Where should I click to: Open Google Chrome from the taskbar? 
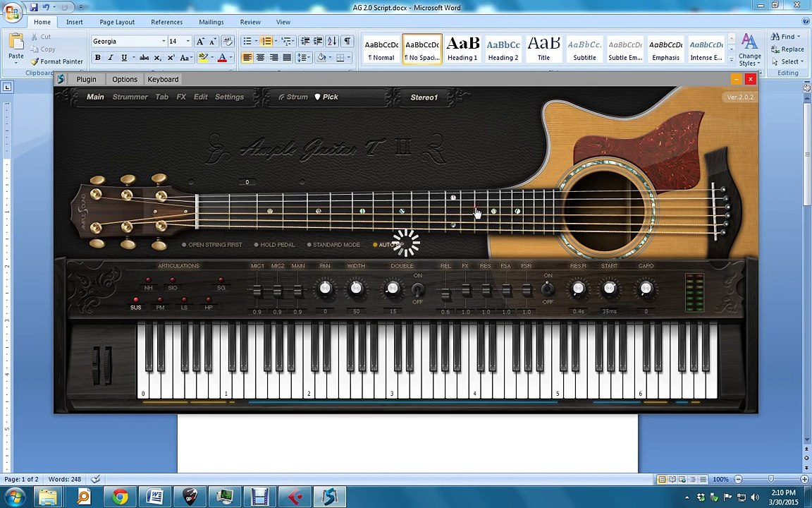120,497
